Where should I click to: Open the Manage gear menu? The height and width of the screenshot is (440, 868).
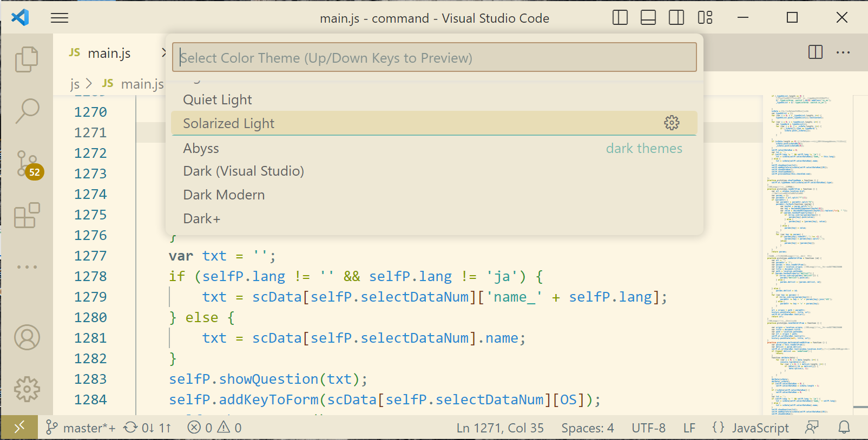pyautogui.click(x=27, y=389)
